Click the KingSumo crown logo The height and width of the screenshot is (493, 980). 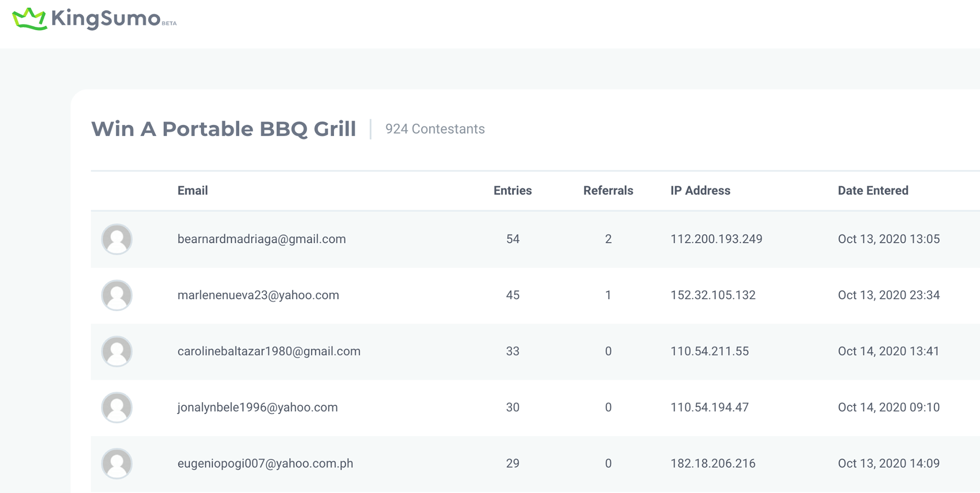(x=30, y=19)
